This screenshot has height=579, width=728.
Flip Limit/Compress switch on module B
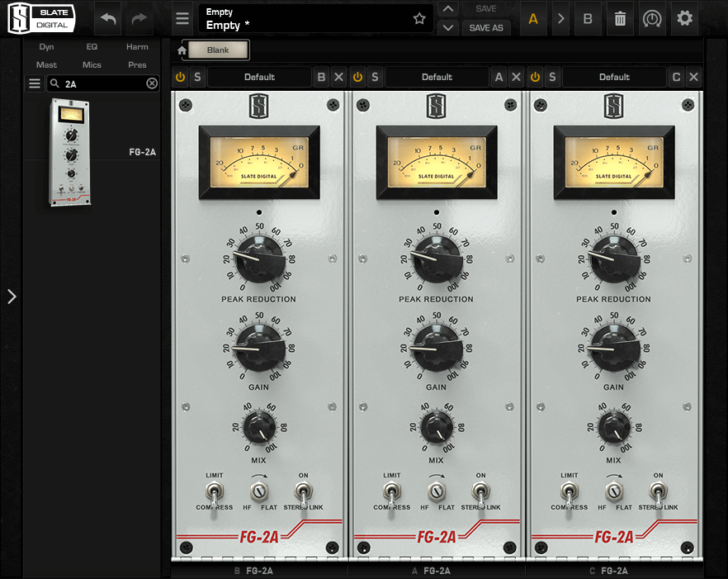coord(214,493)
